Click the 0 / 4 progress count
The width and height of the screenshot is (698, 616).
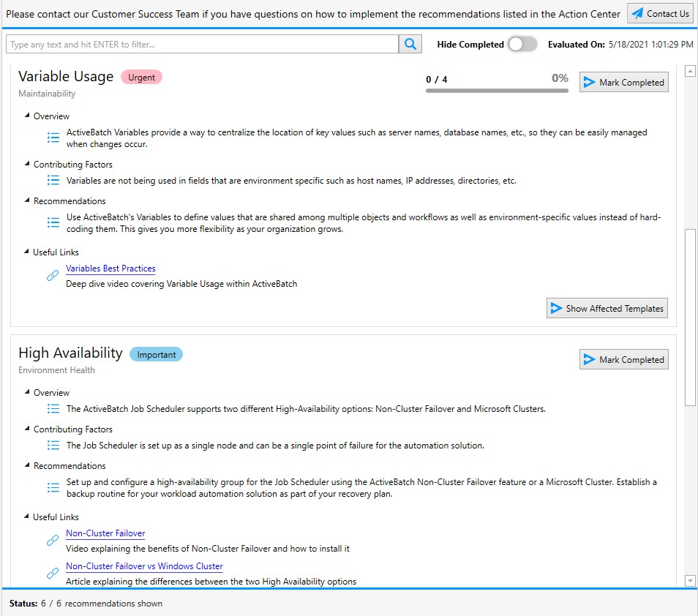click(436, 80)
